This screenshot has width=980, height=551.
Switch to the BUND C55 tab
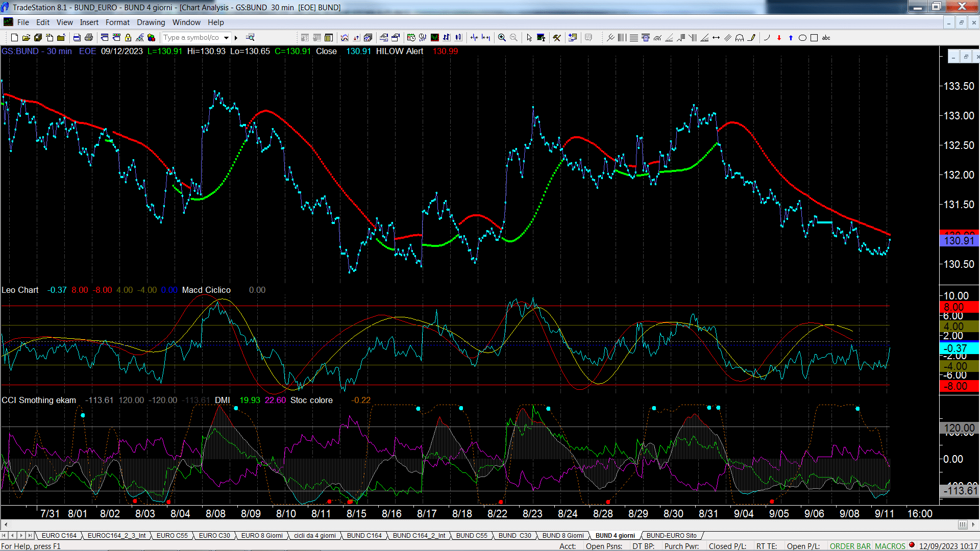pos(472,535)
